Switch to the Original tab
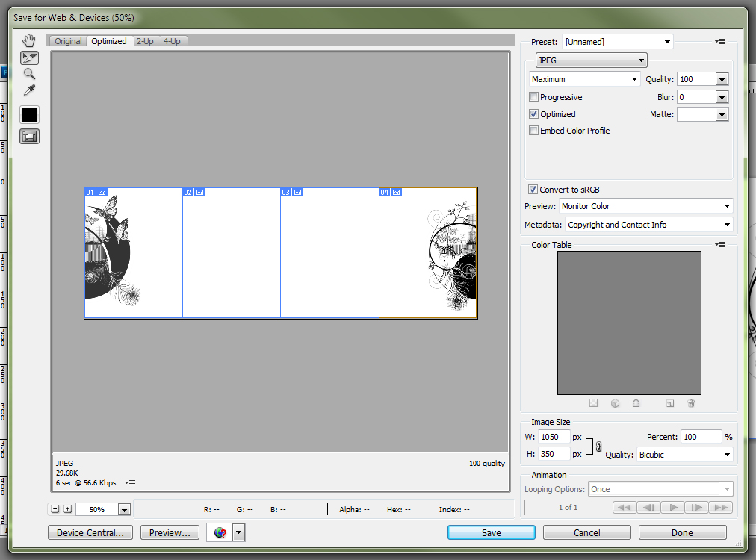 pos(68,41)
